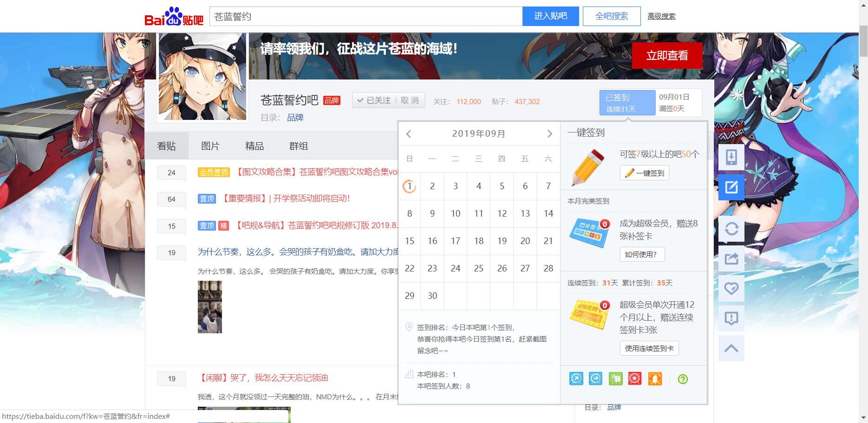Click the feedback exclamation sidebar icon
The height and width of the screenshot is (423, 868).
731,318
